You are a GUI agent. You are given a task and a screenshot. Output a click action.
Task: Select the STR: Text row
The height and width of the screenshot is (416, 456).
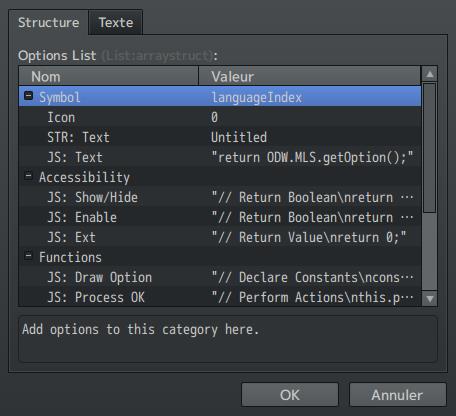[220, 137]
